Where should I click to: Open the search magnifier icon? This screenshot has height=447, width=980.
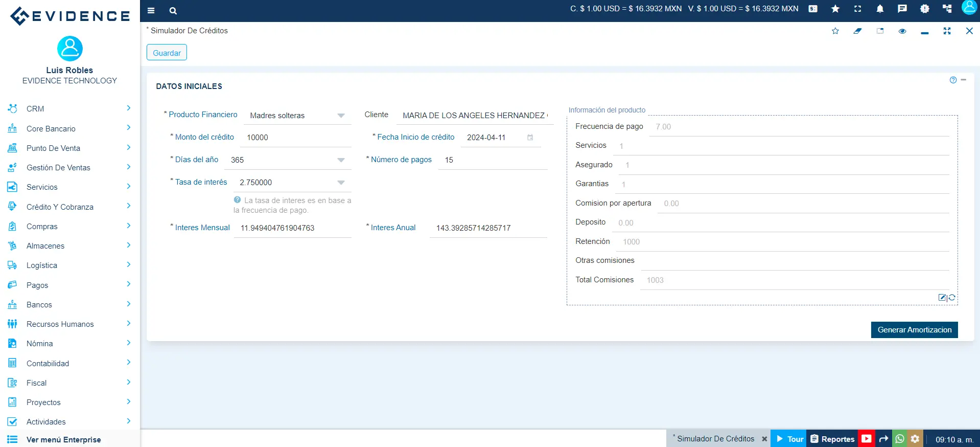click(173, 11)
